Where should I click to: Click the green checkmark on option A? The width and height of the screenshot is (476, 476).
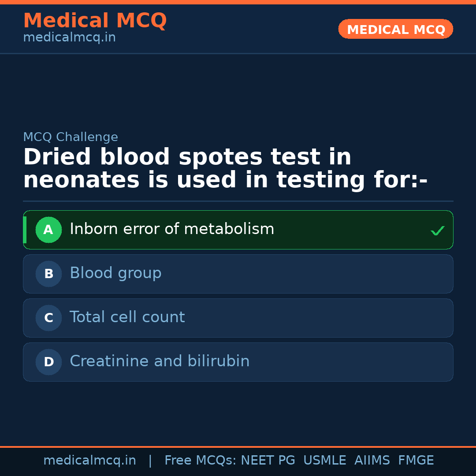pos(437,231)
